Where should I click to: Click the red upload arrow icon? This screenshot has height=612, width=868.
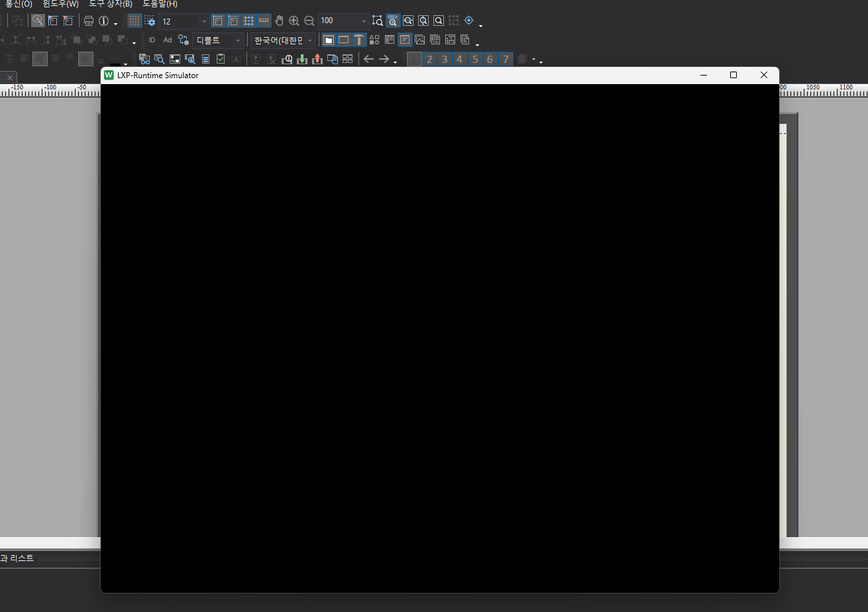coord(317,59)
